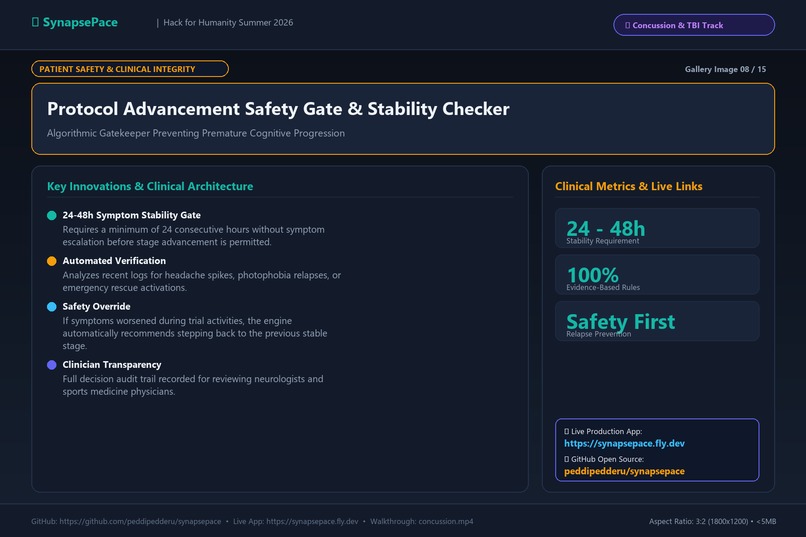Click the Protocol Advancement Safety Gate title
The height and width of the screenshot is (537, 806).
pos(278,109)
